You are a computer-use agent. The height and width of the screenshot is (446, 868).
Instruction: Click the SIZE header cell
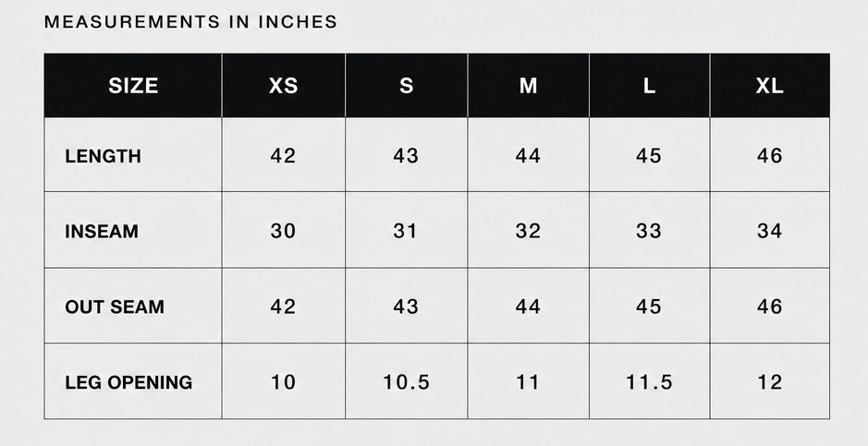coord(133,86)
